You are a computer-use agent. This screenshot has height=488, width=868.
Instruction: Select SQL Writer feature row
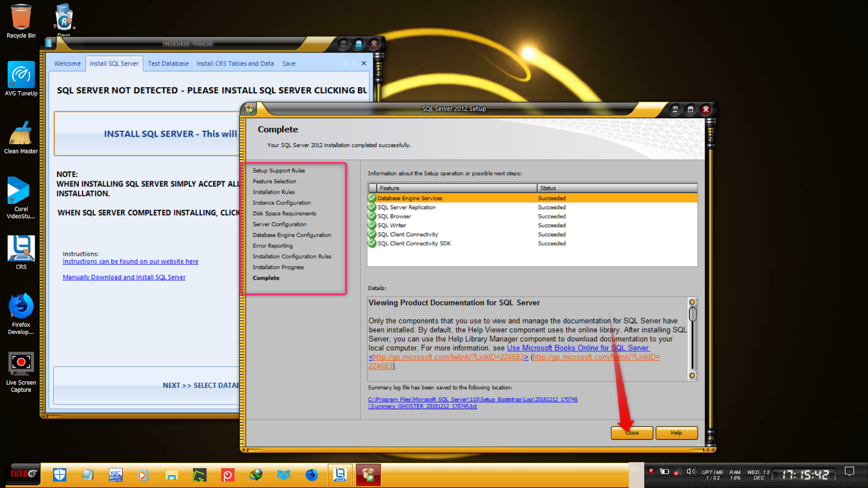pyautogui.click(x=532, y=226)
